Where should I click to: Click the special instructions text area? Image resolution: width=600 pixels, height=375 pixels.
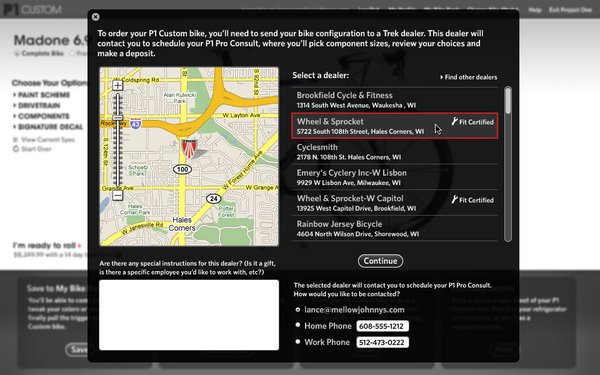pos(189,315)
